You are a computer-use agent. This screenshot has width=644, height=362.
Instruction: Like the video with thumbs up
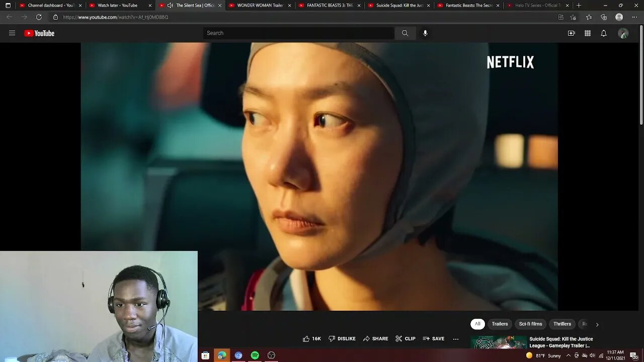(x=311, y=339)
